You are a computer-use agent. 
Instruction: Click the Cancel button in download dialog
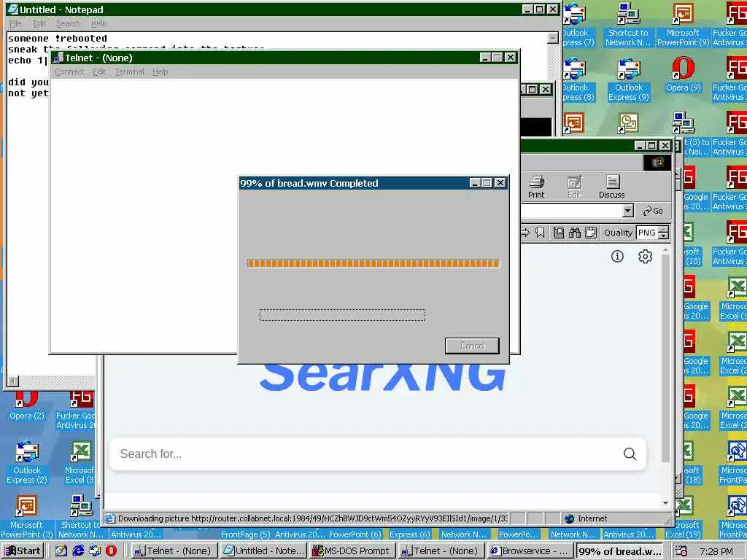point(472,346)
